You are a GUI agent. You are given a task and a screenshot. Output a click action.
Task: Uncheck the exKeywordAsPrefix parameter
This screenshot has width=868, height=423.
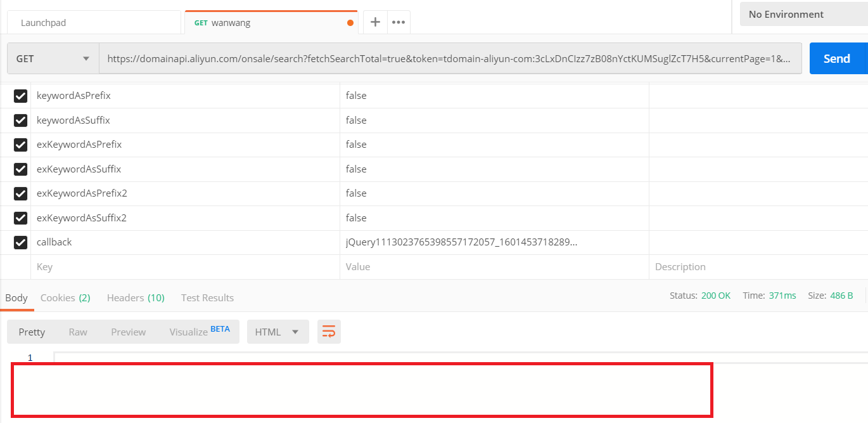[20, 145]
